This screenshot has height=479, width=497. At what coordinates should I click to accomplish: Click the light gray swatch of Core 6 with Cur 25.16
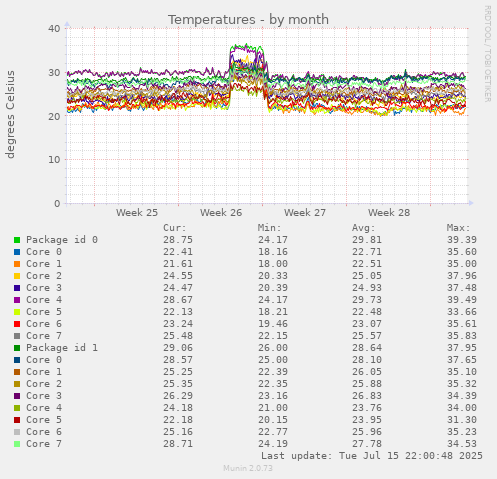coord(17,432)
